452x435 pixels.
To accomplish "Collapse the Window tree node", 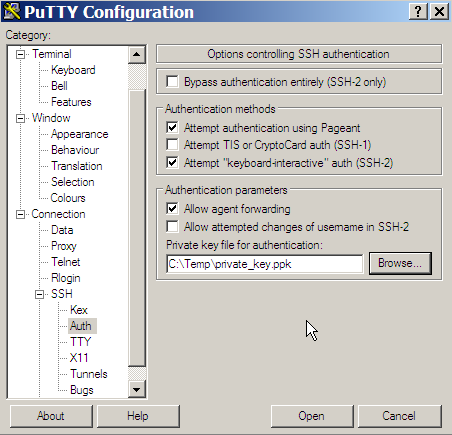I will pos(21,118).
